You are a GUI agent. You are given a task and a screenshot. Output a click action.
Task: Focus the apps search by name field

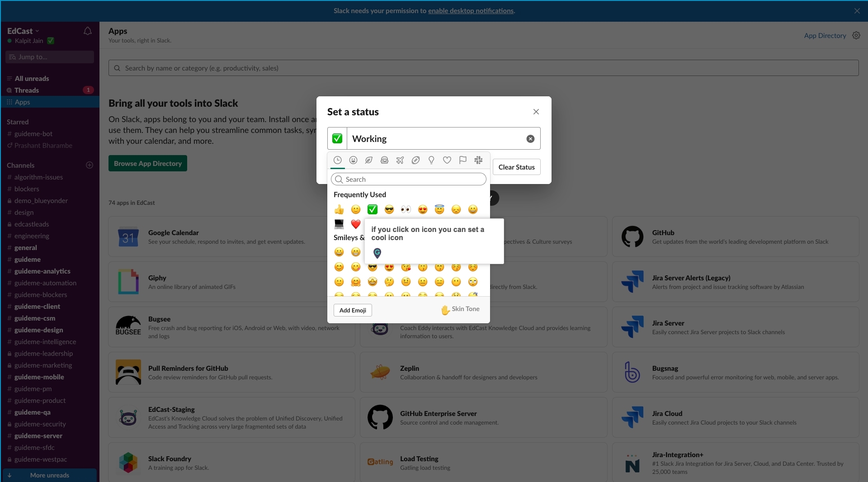(x=483, y=68)
